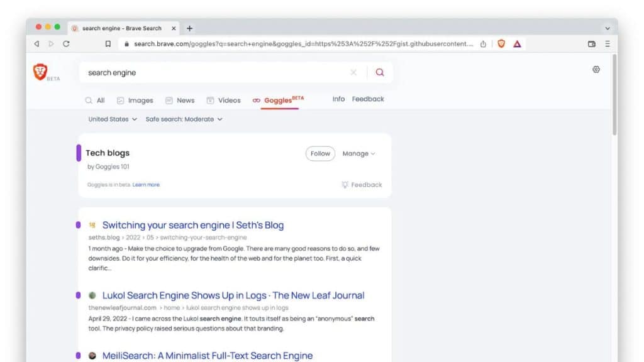Expand the tab list chevron at top right

click(608, 28)
